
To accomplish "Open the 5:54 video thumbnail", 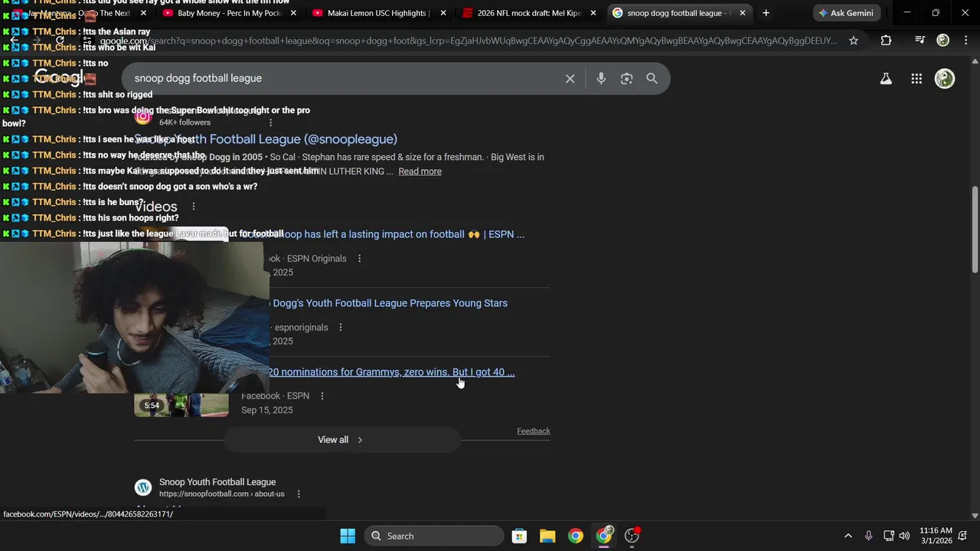I will pyautogui.click(x=181, y=405).
